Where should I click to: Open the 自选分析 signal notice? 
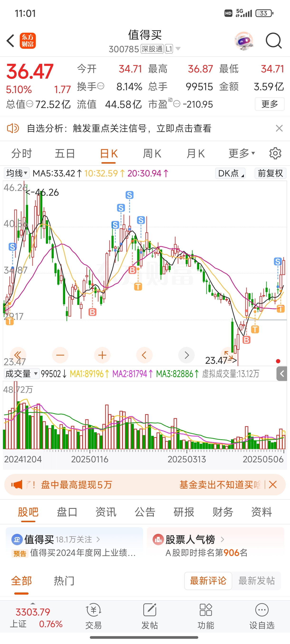[x=119, y=128]
